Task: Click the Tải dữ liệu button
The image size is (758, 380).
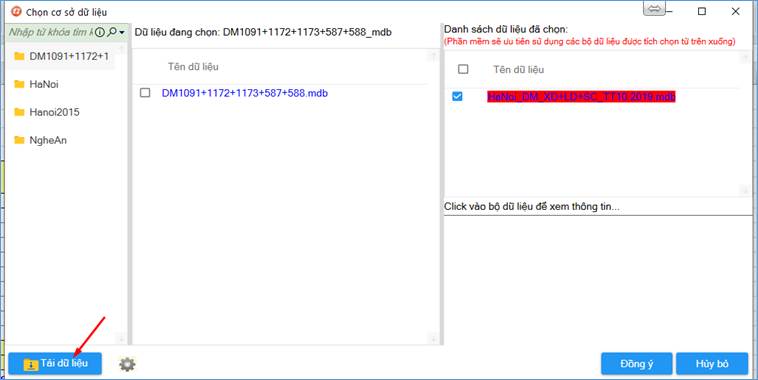Action: (55, 364)
